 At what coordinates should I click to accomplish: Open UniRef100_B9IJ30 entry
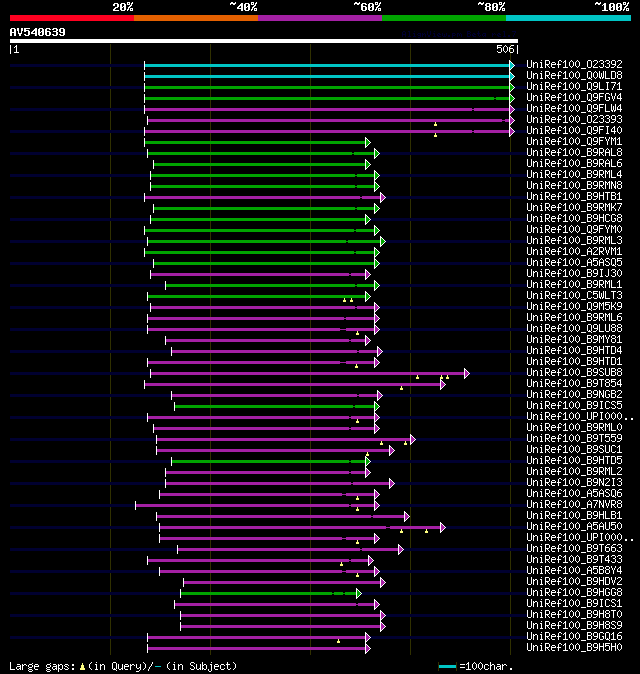574,273
